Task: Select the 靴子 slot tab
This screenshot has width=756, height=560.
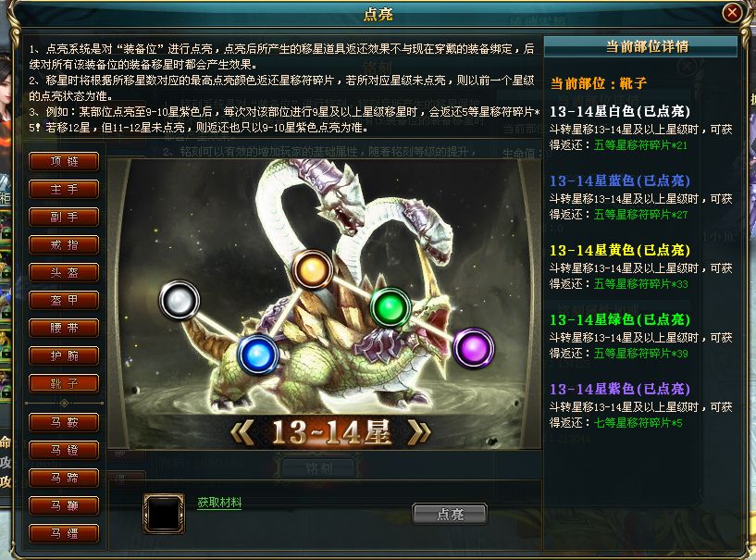Action: pos(64,384)
